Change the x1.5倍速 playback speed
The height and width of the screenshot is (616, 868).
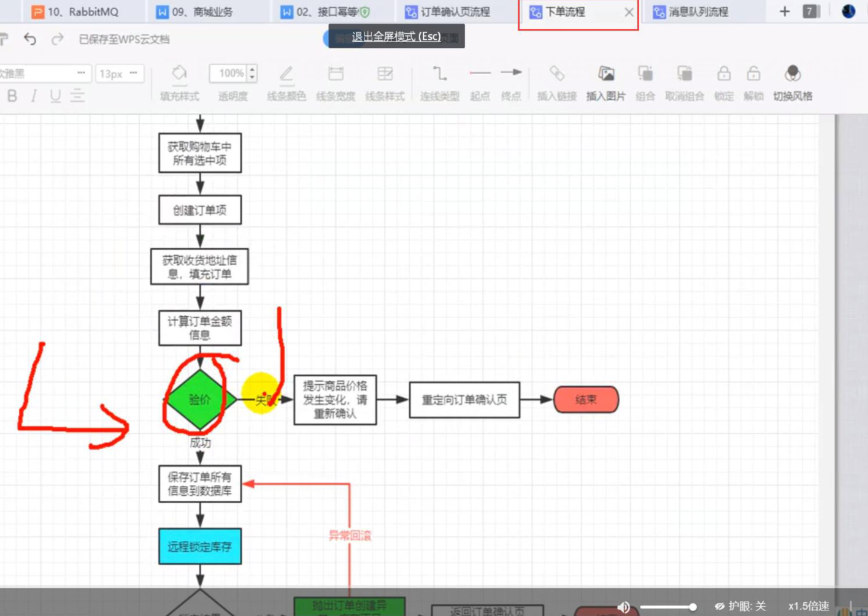click(x=808, y=606)
